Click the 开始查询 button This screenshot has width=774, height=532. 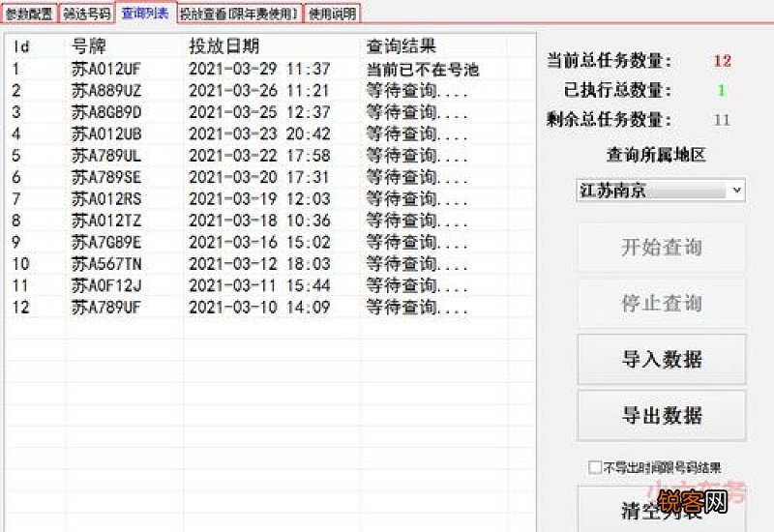pos(662,248)
